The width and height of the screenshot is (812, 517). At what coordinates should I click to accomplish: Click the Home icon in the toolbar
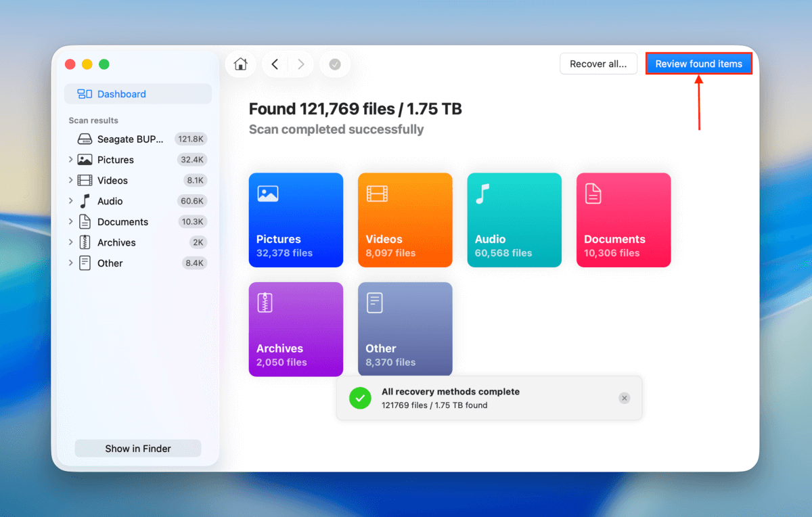240,64
